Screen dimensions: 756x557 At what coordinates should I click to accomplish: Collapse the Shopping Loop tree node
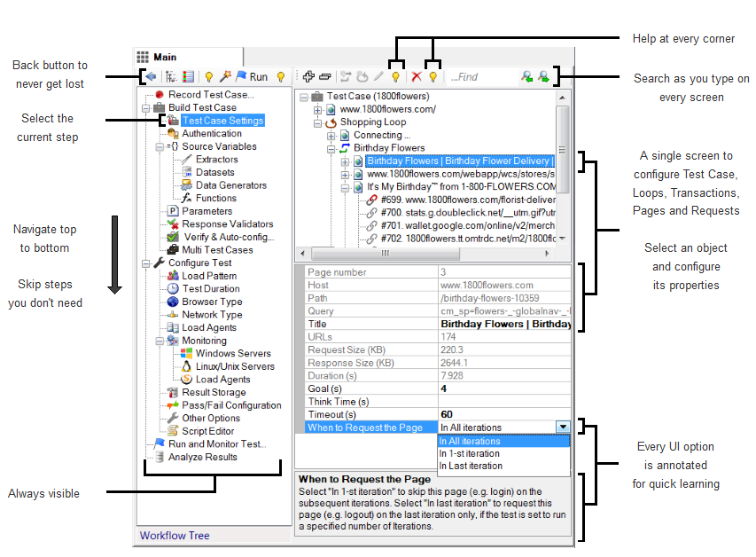[316, 122]
